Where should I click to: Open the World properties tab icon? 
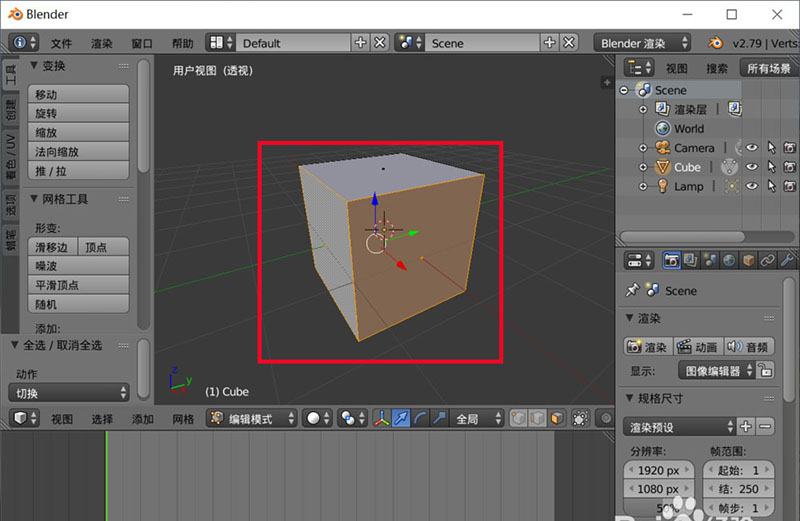pos(729,260)
